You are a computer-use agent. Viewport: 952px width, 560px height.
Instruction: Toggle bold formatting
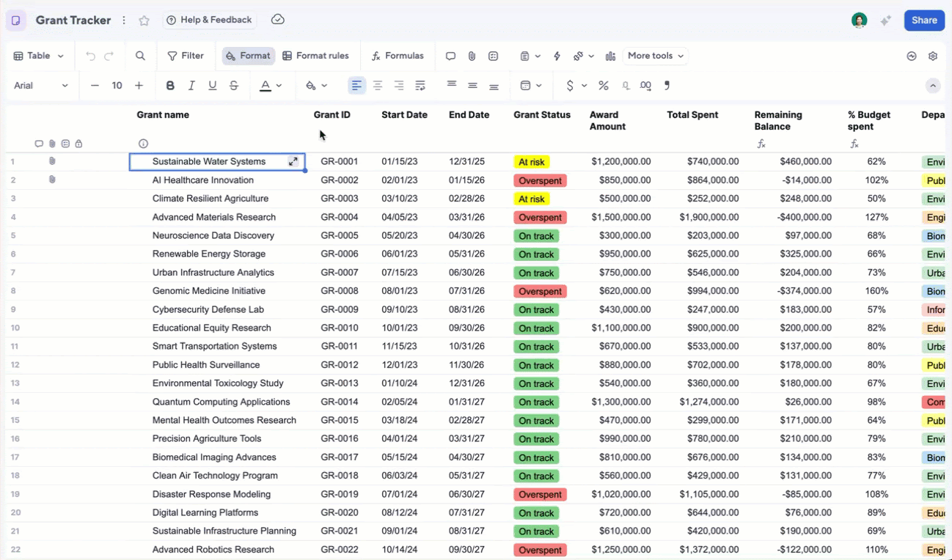(170, 86)
